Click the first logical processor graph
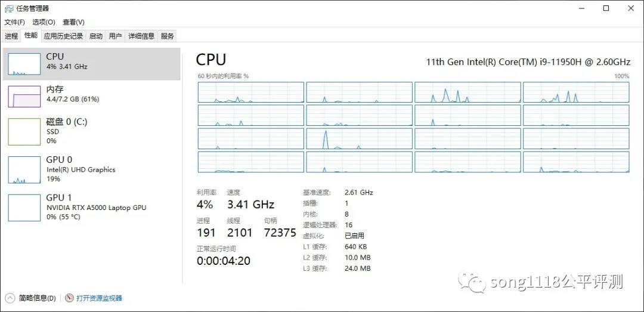Image resolution: width=644 pixels, height=312 pixels. pos(251,92)
